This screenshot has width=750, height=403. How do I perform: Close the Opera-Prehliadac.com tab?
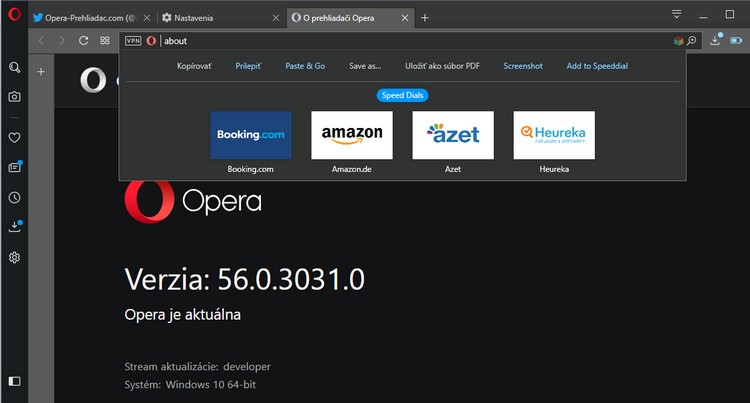pyautogui.click(x=147, y=18)
